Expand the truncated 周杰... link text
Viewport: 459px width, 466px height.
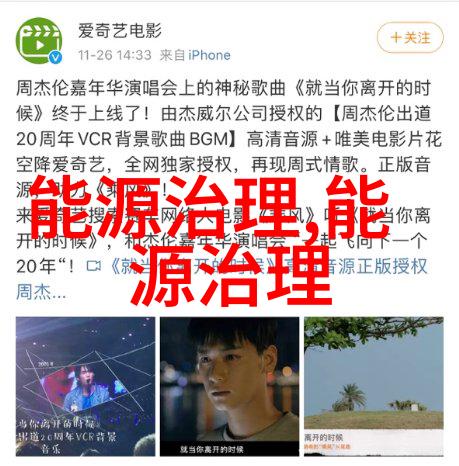(x=41, y=292)
